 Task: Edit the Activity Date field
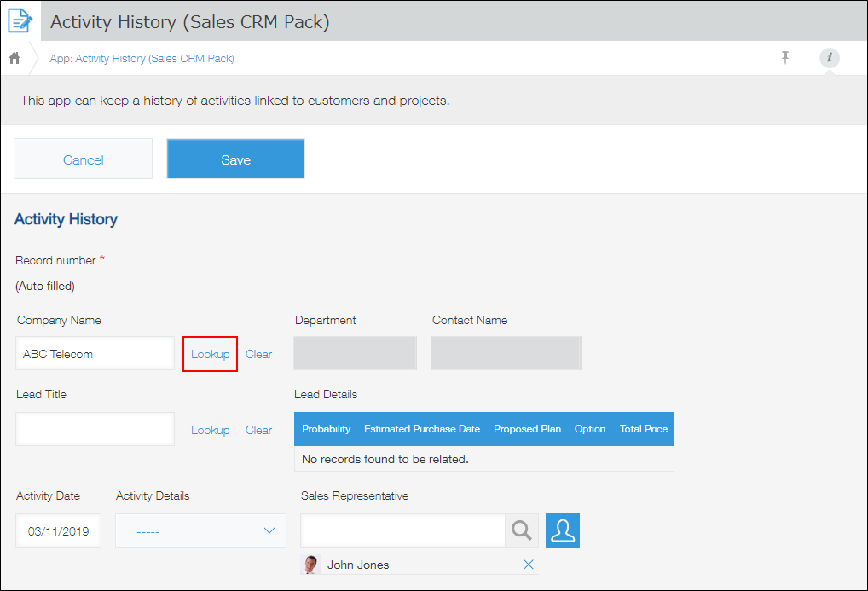[59, 530]
